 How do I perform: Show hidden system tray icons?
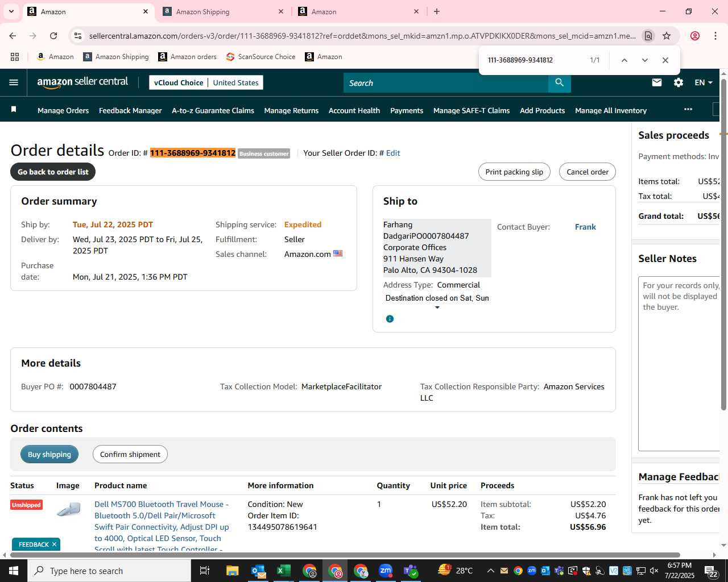coord(490,571)
